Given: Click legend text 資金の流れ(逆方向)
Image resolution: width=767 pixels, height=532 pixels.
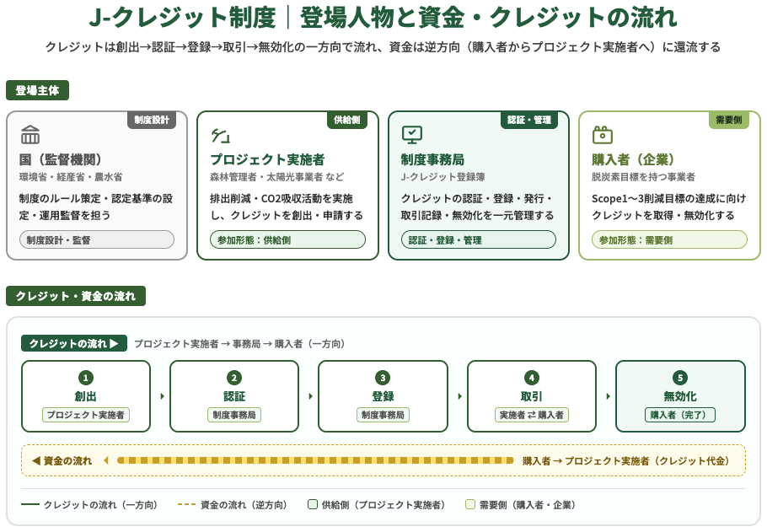Looking at the screenshot, I should coord(244,504).
